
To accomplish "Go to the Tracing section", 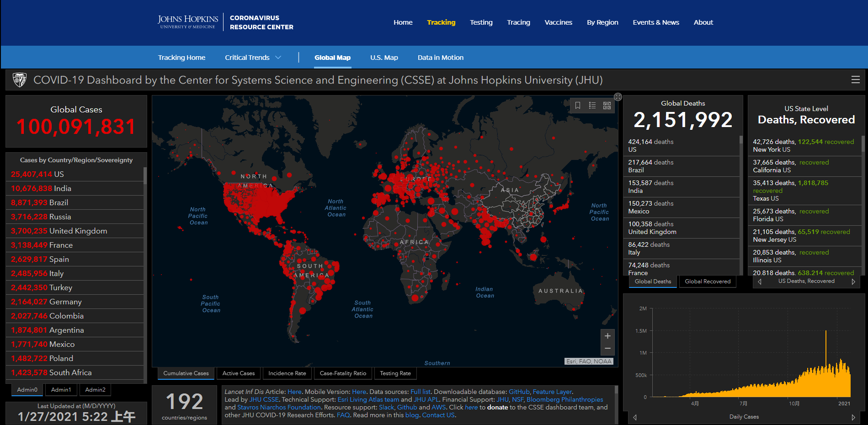I will point(518,22).
